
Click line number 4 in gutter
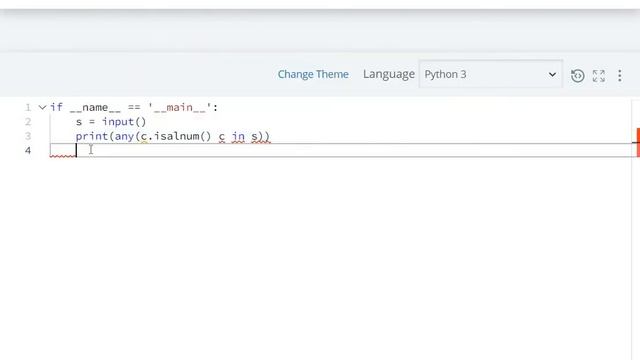[x=28, y=151]
